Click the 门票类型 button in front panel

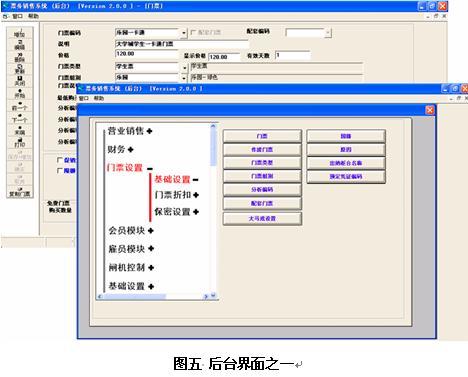point(262,163)
